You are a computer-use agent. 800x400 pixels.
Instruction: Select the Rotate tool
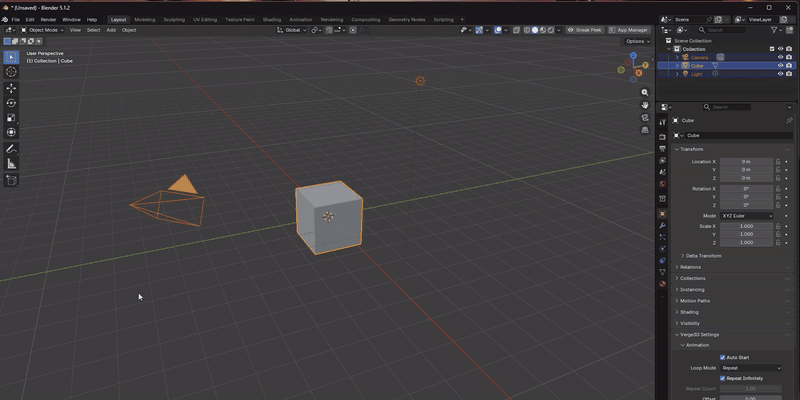[11, 103]
